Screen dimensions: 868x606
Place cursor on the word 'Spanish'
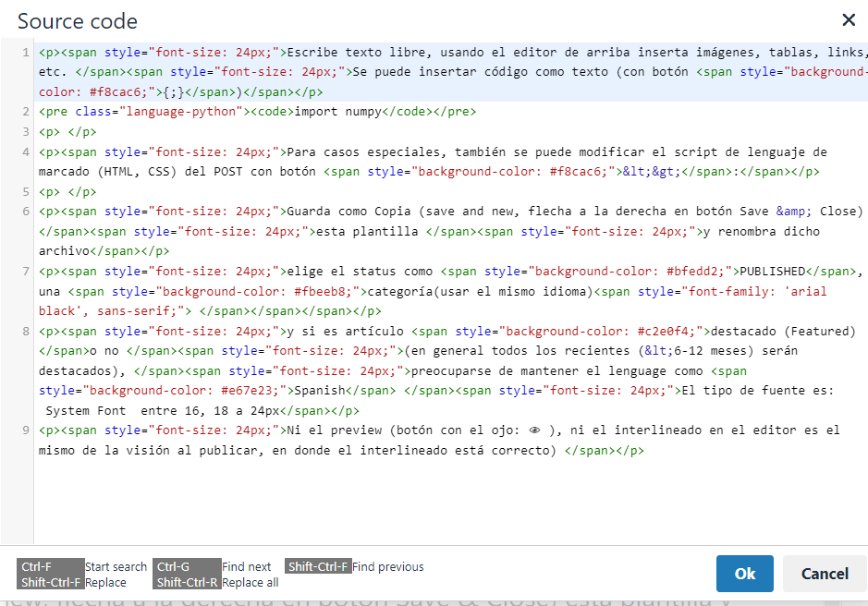tap(320, 390)
